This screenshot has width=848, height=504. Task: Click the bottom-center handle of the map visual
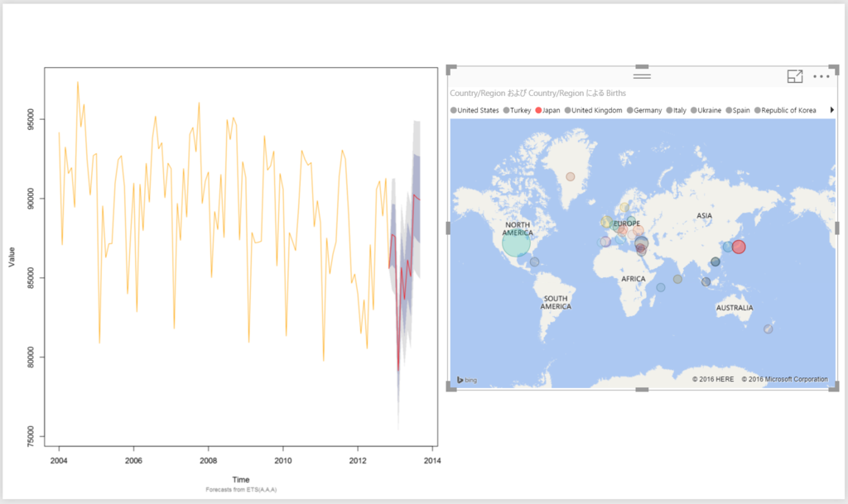[x=642, y=389]
